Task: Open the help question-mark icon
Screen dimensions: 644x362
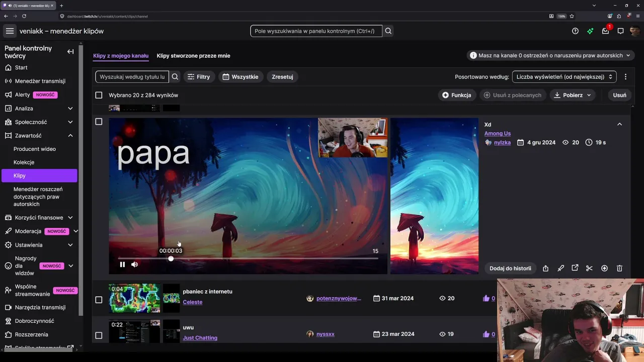Action: click(575, 31)
